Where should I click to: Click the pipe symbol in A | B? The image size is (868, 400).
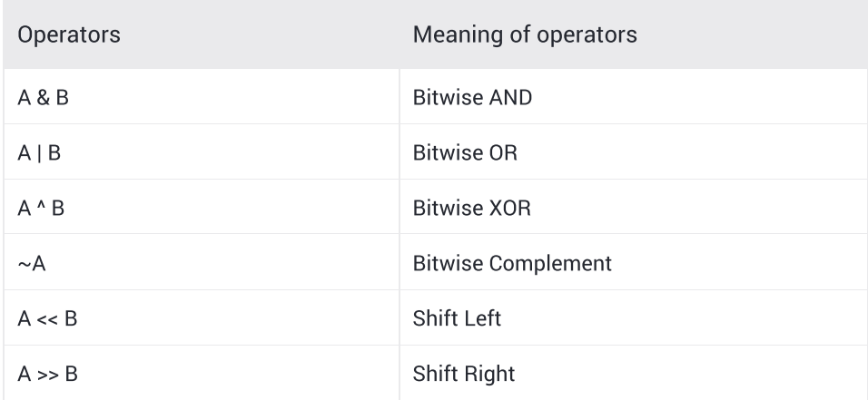(39, 152)
